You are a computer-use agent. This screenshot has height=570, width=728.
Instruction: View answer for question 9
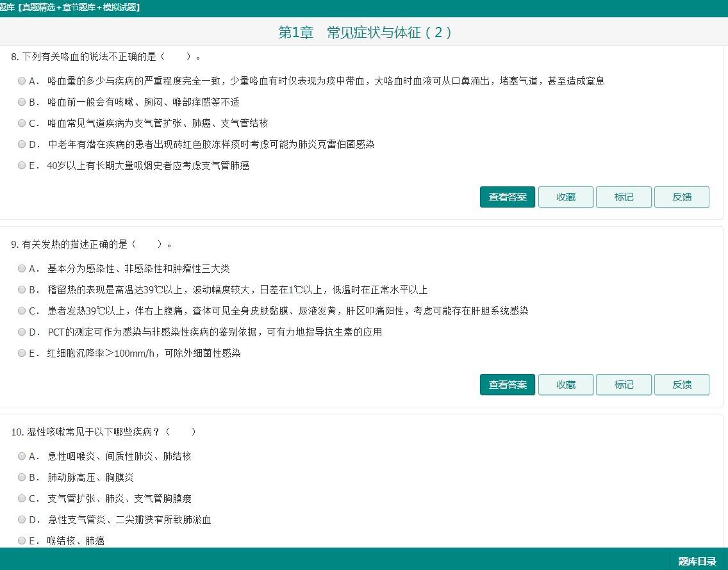[507, 385]
